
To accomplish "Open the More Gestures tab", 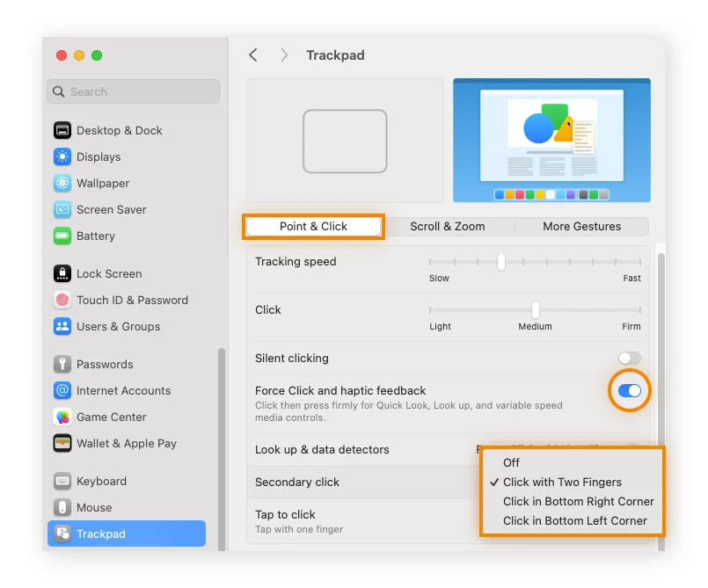I will [581, 227].
